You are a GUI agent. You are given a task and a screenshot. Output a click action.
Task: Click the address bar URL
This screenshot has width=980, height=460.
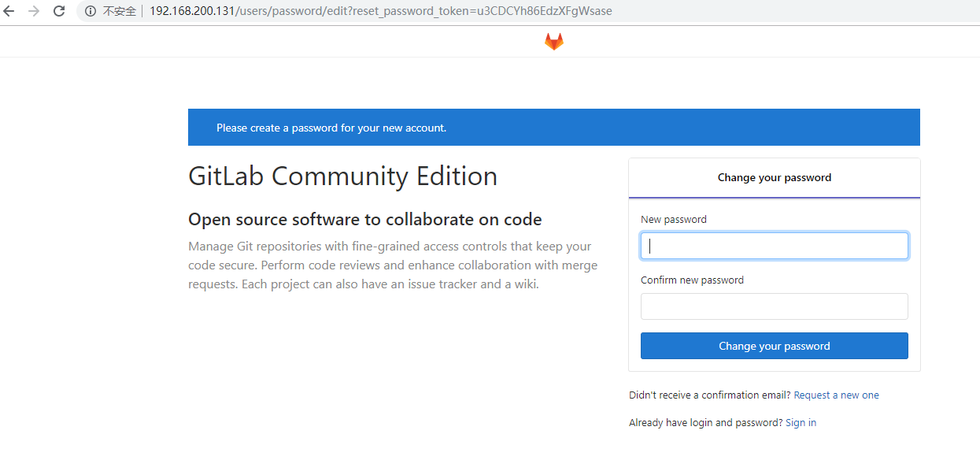coord(381,11)
